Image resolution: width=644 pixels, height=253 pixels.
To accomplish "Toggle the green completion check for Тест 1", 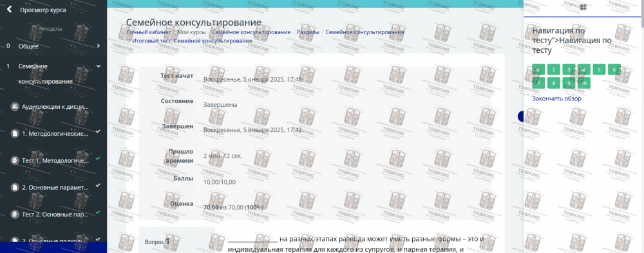I will point(98,158).
